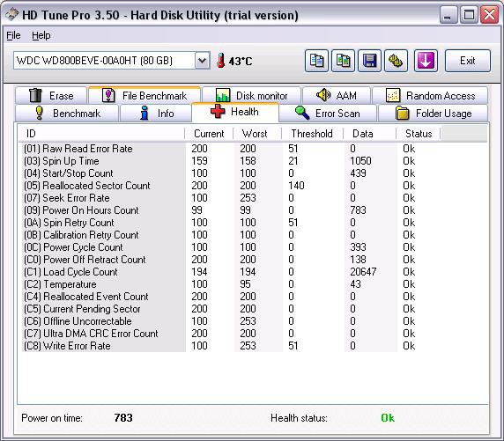Select the Reallocated Sector Count row
Viewport: 504px width, 441px height.
tap(219, 186)
